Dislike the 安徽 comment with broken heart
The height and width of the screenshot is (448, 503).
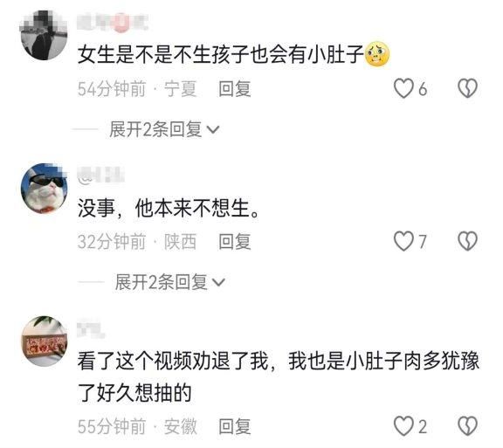467,426
